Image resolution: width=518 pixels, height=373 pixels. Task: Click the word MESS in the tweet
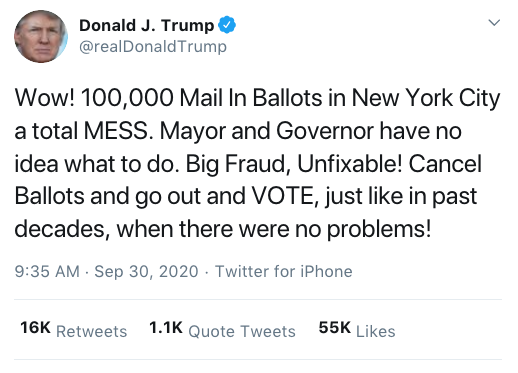[118, 131]
